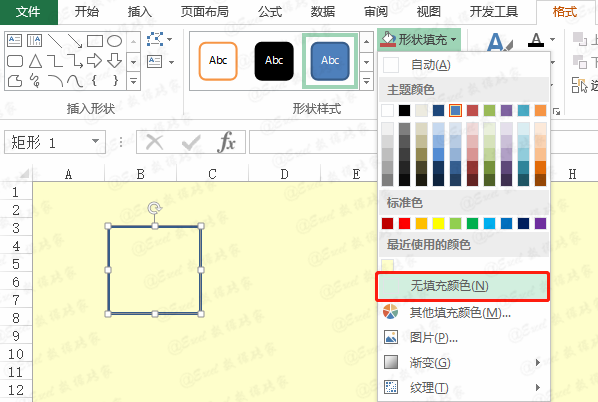Apply the black filled Abc style
The image size is (598, 402).
coord(274,61)
